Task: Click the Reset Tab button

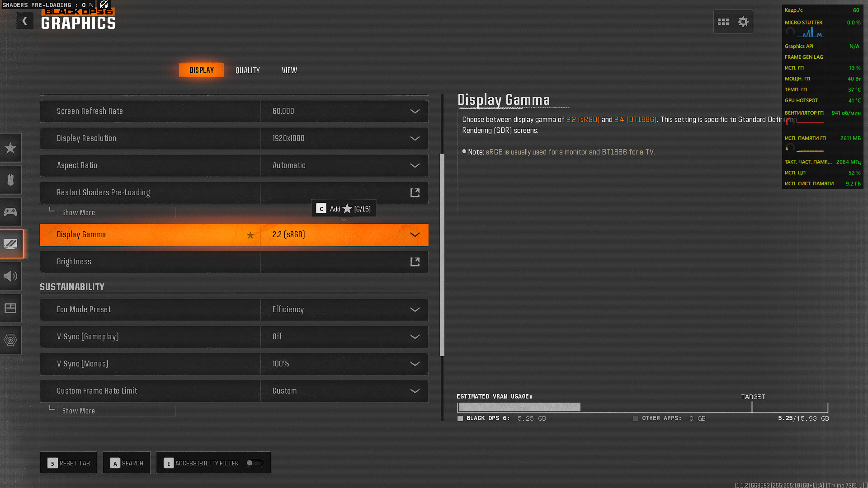Action: click(68, 463)
